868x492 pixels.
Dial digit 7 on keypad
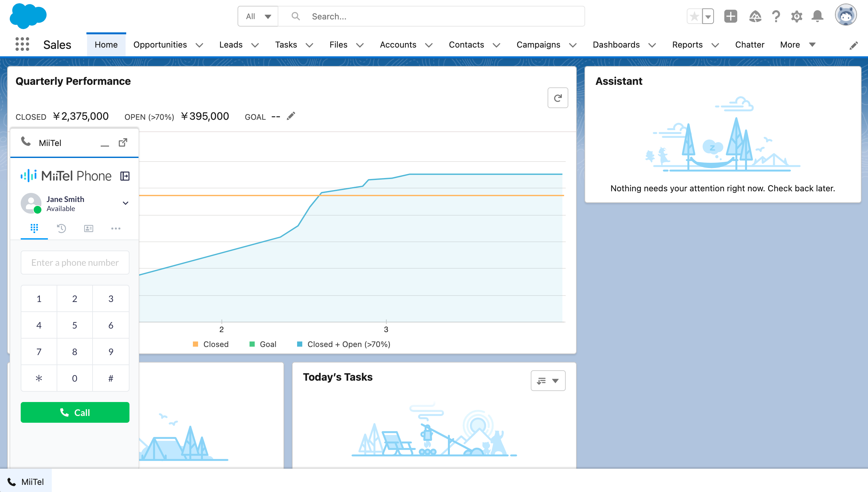(39, 352)
